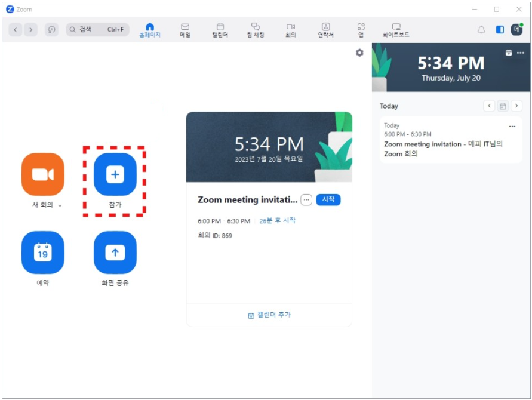Click the Add Calendar (캘린더 추가) link
Image resolution: width=532 pixels, height=400 pixels.
[269, 315]
